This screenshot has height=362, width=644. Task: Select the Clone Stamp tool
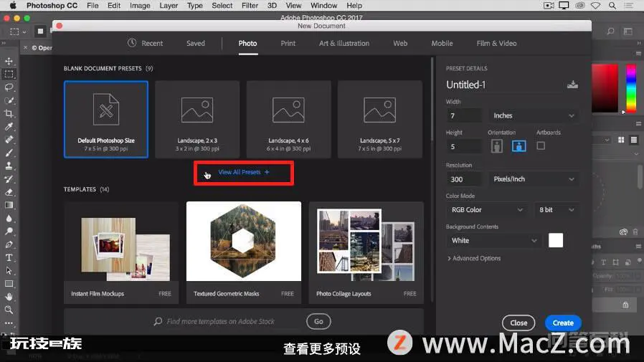click(x=9, y=166)
